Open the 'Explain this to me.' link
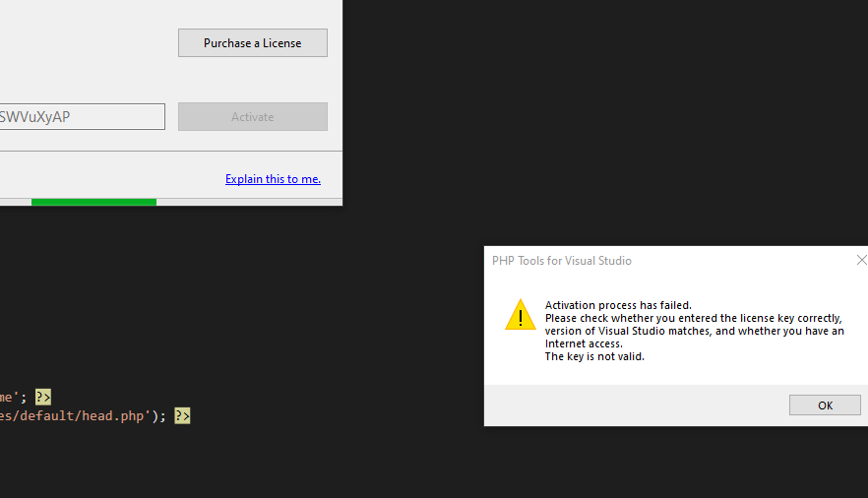Image resolution: width=868 pixels, height=498 pixels. click(273, 179)
